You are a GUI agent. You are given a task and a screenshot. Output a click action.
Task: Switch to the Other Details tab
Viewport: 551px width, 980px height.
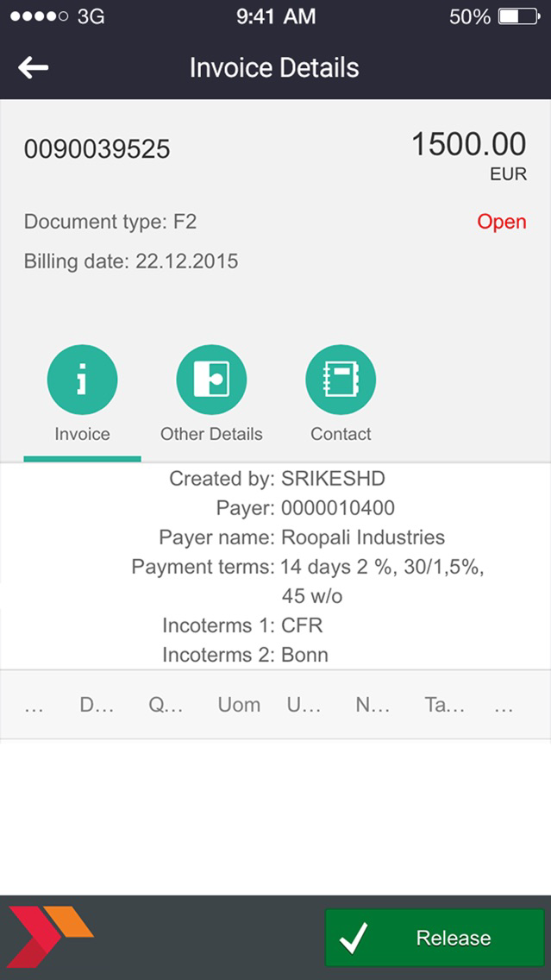[211, 434]
